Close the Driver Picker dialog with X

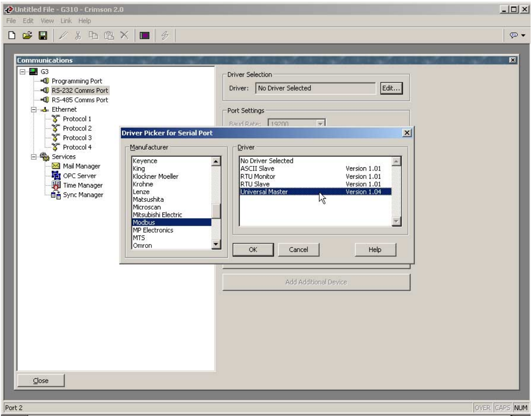[407, 133]
